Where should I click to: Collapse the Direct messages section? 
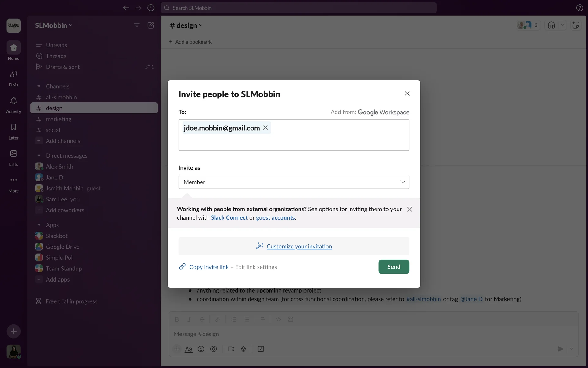pos(39,155)
